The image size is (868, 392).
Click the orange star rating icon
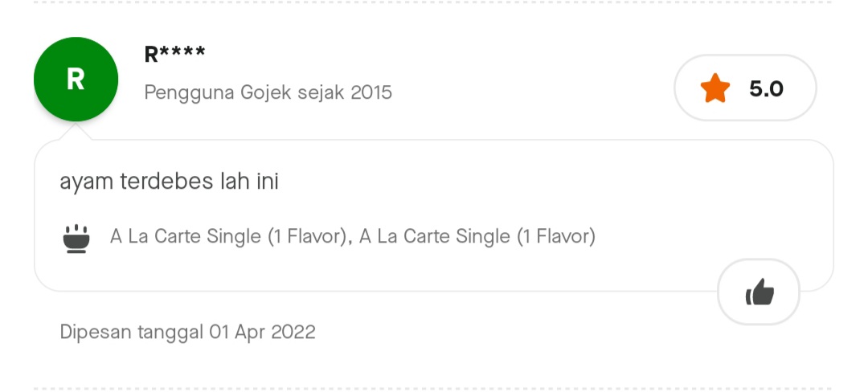(714, 88)
